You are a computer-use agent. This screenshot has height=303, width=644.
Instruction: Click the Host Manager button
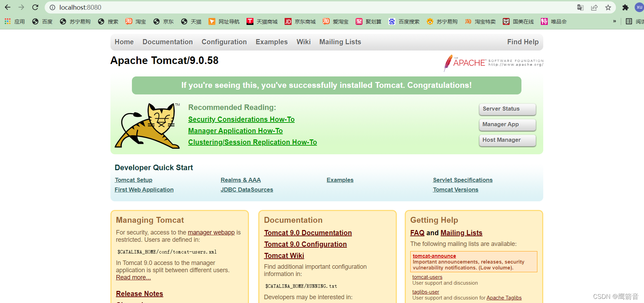click(508, 140)
